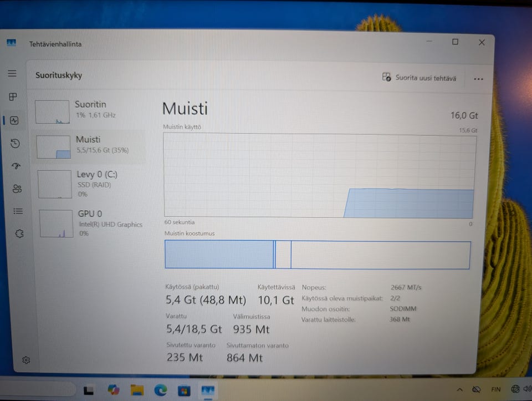This screenshot has height=401, width=532.
Task: Click the '10,1 Gt' available value
Action: coord(276,300)
